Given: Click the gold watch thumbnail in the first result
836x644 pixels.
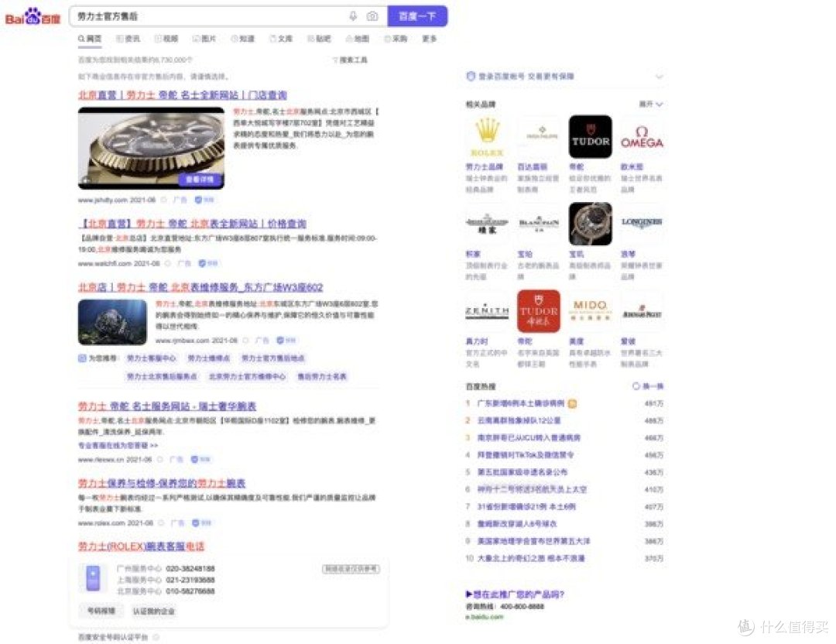Looking at the screenshot, I should (152, 148).
